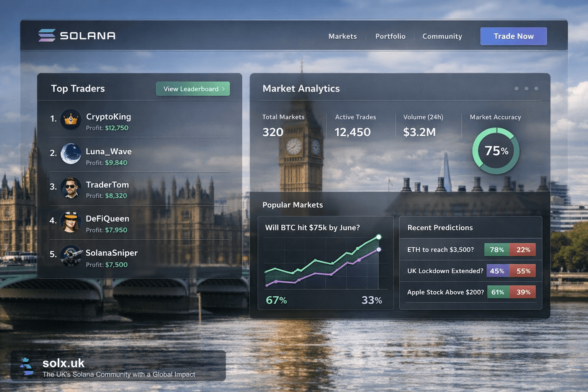Click the 33% value under chart
Image resolution: width=588 pixels, height=392 pixels.
(372, 300)
